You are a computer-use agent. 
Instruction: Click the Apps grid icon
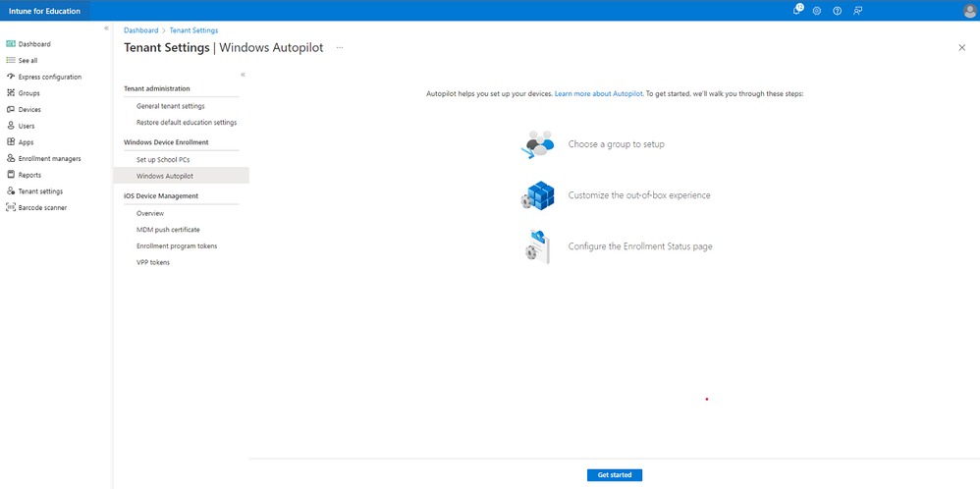[11, 142]
